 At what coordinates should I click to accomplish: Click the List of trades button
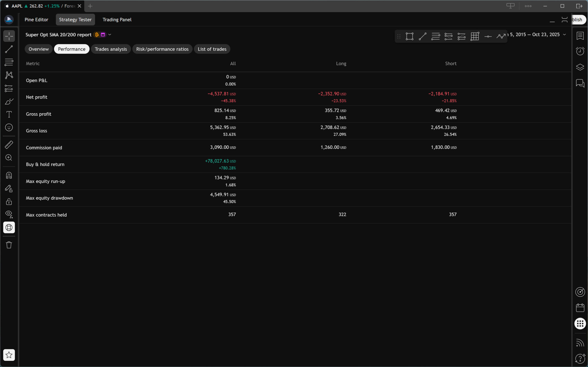[212, 49]
